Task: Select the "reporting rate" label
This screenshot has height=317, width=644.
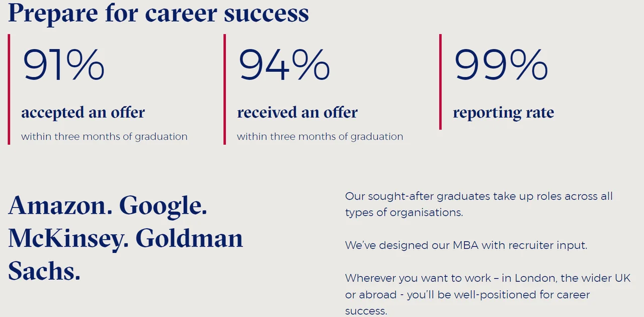Action: [x=503, y=113]
